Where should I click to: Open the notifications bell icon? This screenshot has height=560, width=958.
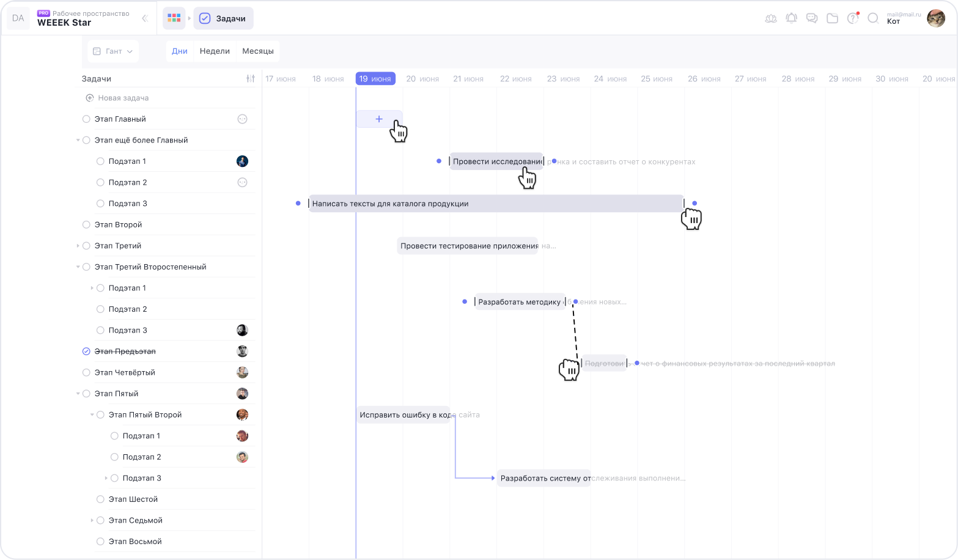[791, 18]
